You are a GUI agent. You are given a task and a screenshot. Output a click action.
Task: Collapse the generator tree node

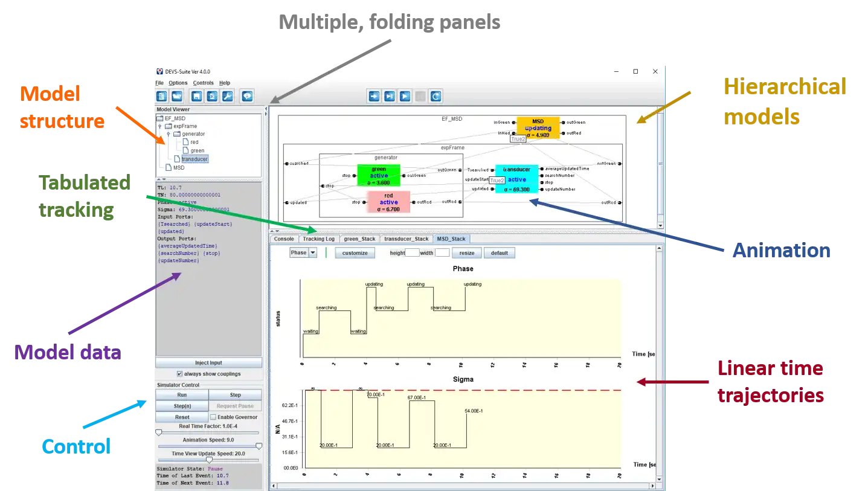point(169,134)
